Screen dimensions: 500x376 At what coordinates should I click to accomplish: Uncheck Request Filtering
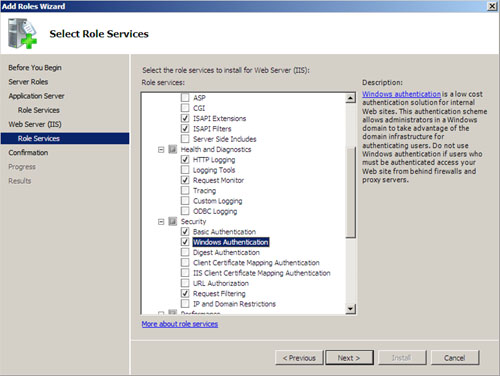point(185,294)
